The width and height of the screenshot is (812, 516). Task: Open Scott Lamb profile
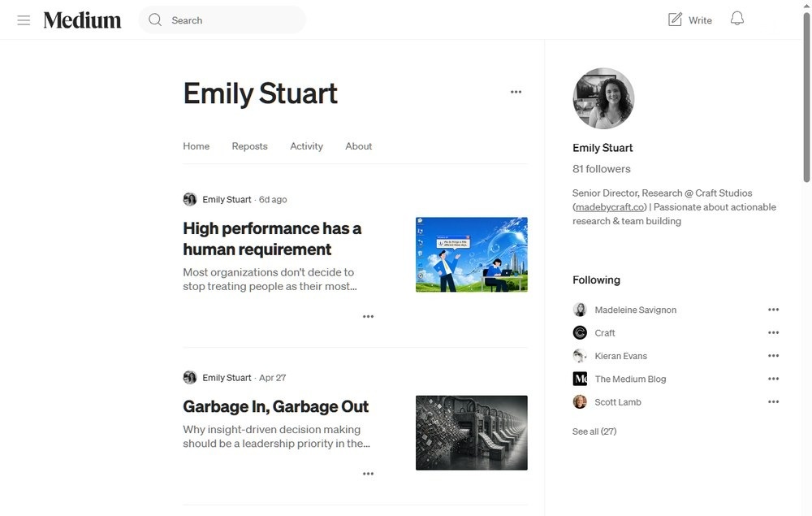618,402
